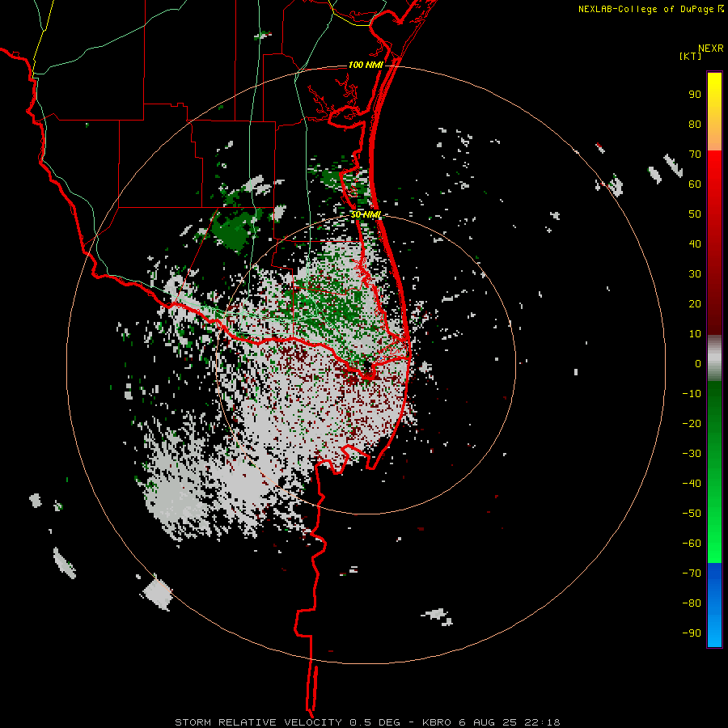Select the -40 value on velocity scale
The image size is (728, 728).
692,484
